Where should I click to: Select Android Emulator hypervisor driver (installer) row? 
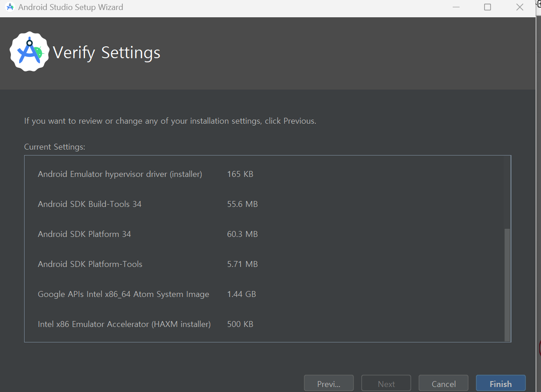pos(120,174)
